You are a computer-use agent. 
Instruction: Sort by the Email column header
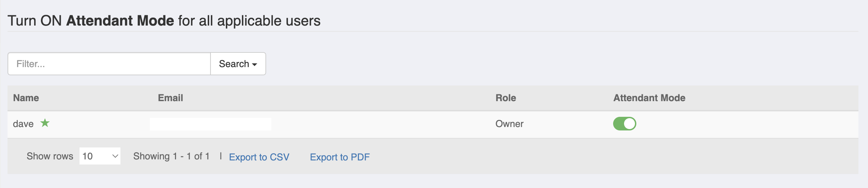point(170,98)
